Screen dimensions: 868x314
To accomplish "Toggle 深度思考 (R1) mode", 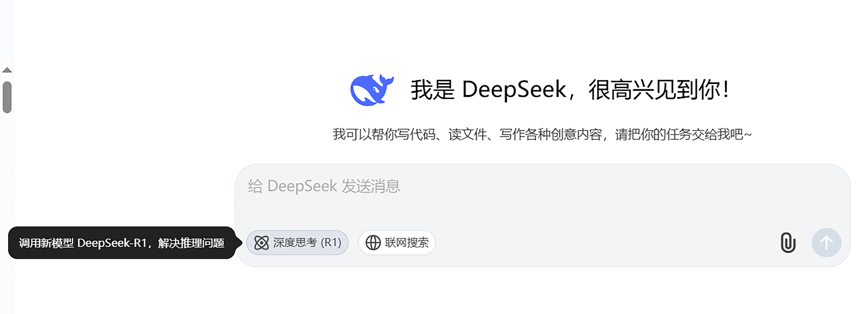I will 297,243.
